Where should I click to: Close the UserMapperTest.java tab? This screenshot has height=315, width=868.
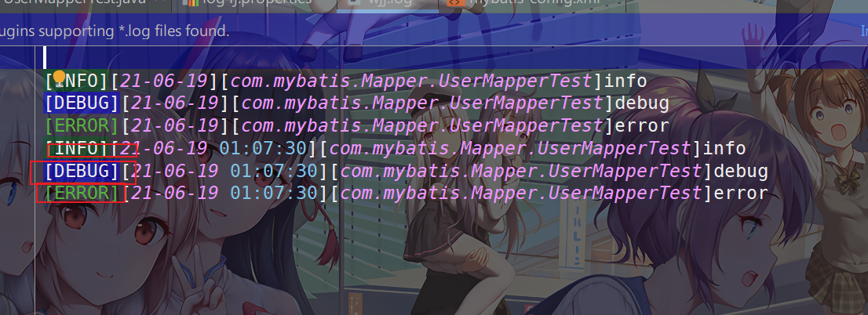[161, 2]
